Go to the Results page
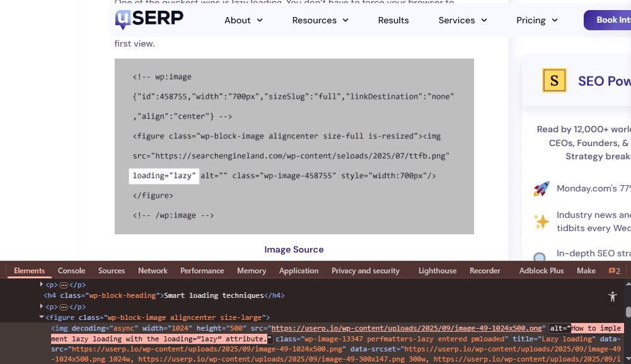 point(393,20)
